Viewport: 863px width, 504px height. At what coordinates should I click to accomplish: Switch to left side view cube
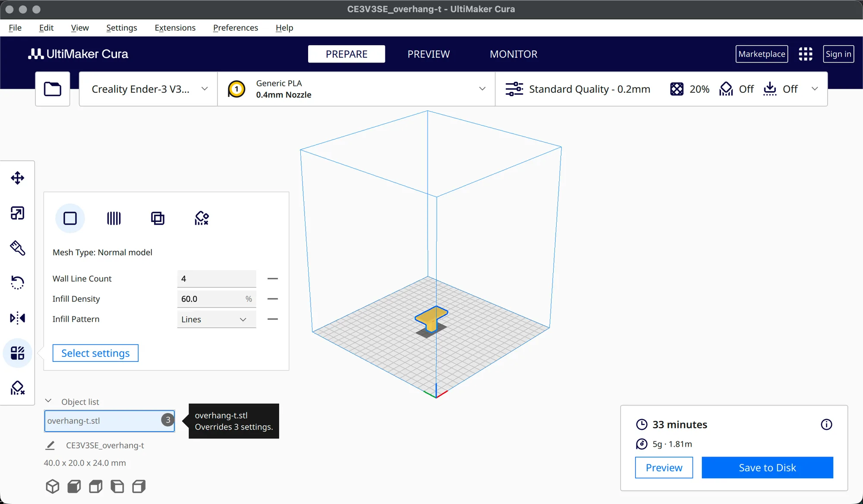click(x=117, y=486)
